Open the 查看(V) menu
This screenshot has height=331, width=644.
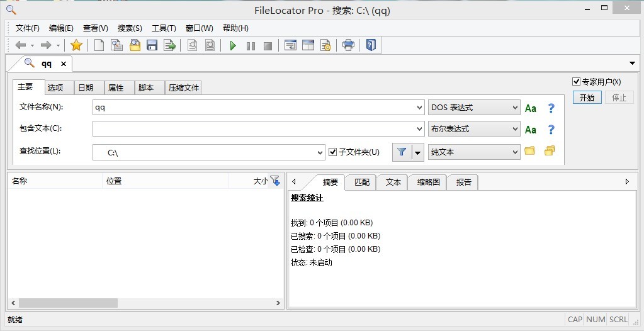pos(95,28)
